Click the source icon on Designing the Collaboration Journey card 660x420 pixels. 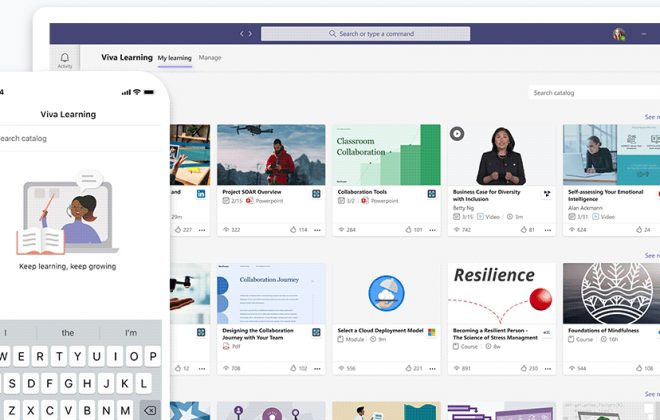[x=316, y=332]
